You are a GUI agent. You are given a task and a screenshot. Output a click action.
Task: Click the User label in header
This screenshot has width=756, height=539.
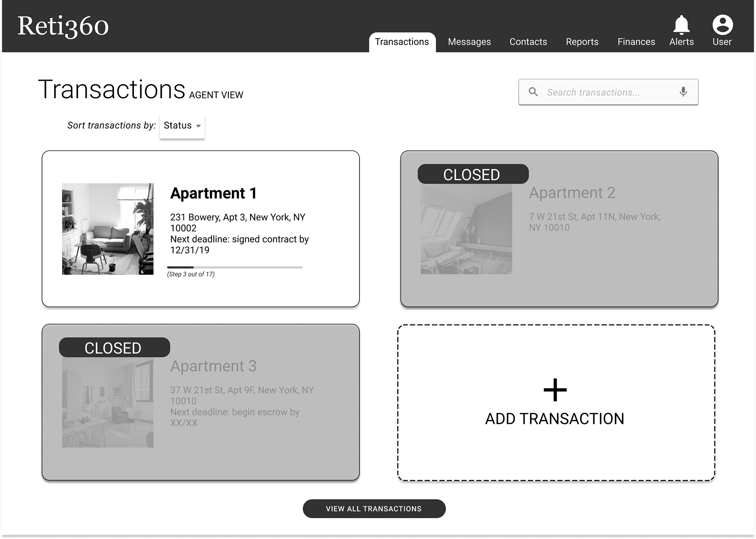pyautogui.click(x=722, y=42)
